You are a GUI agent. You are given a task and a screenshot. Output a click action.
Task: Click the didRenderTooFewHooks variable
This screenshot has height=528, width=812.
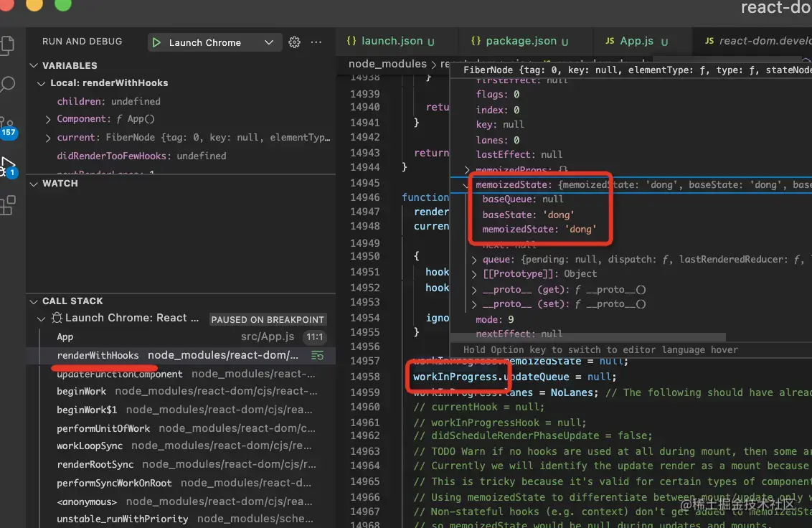[x=141, y=156]
